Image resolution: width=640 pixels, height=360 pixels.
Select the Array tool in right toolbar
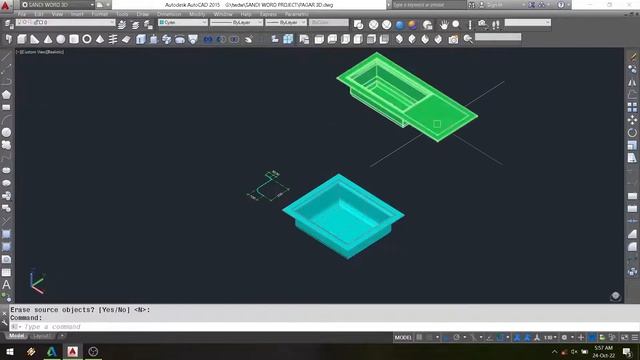pos(632,107)
